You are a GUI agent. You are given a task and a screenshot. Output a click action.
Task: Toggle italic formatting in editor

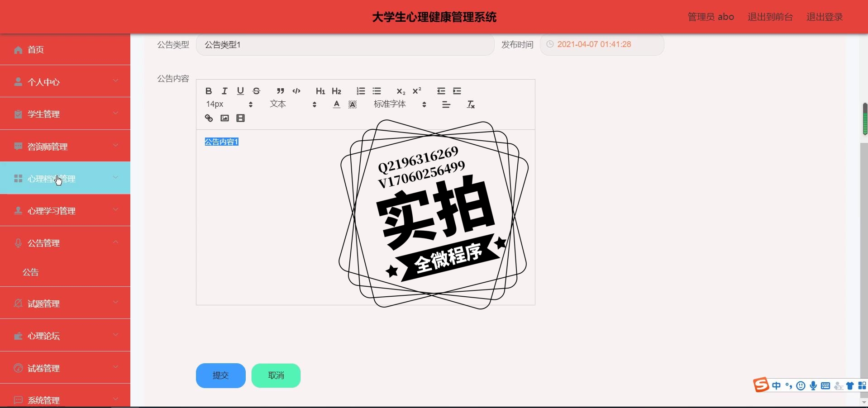(224, 91)
